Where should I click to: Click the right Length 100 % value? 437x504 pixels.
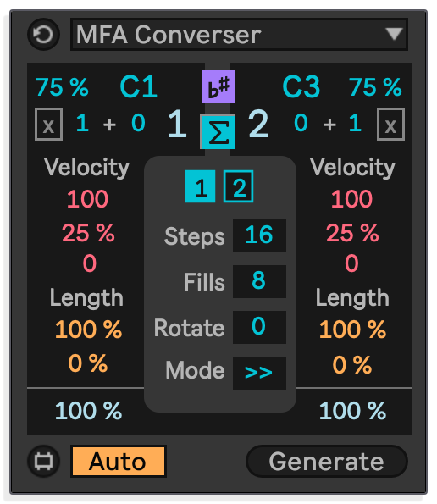[x=352, y=330]
